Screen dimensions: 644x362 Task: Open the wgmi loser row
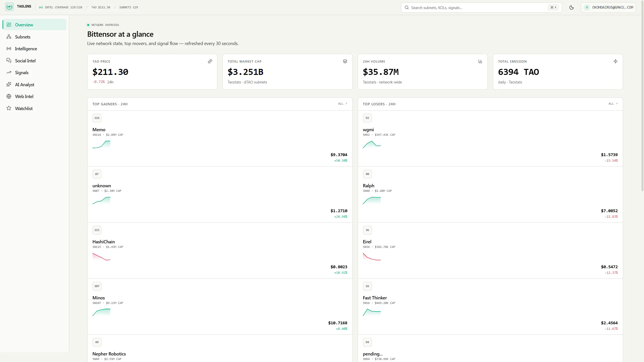click(x=490, y=139)
